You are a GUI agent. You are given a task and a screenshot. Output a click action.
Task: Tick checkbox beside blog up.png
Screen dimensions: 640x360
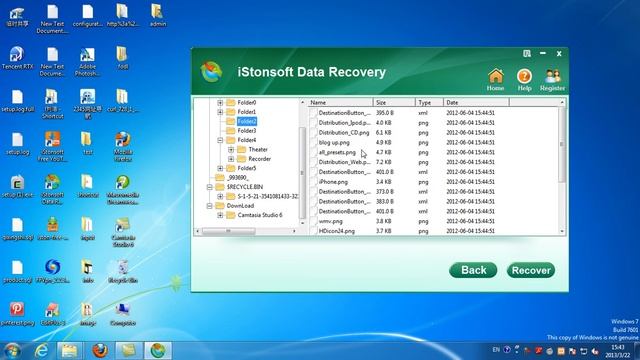click(x=313, y=142)
